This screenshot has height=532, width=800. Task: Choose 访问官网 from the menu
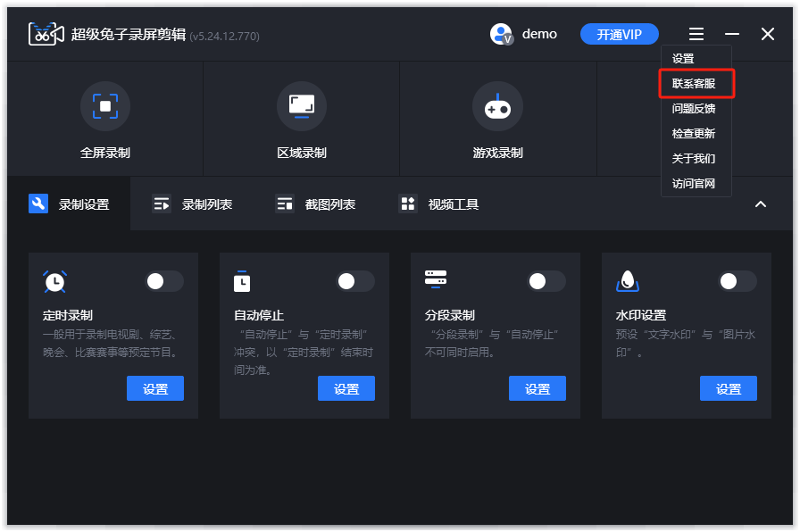(x=696, y=183)
